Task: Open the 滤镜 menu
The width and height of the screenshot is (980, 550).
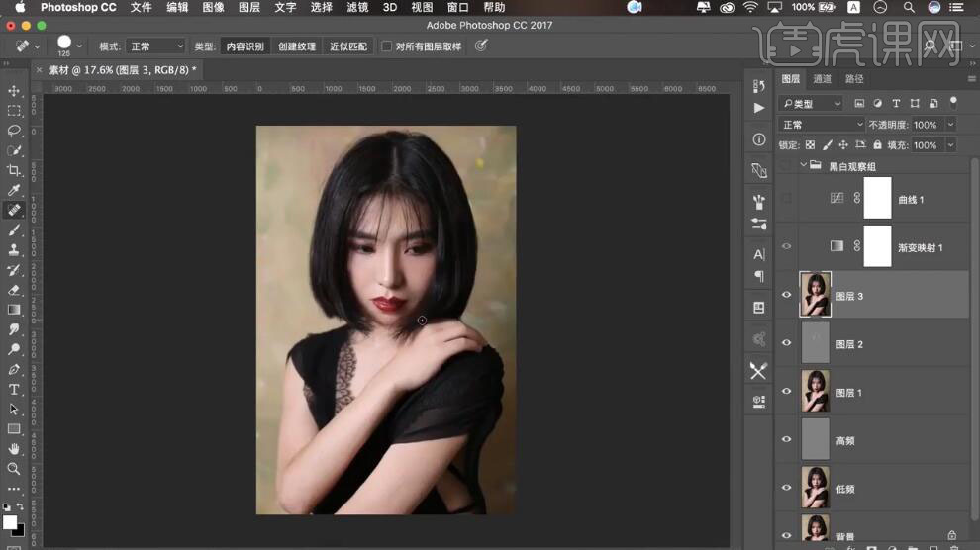Action: click(x=358, y=7)
